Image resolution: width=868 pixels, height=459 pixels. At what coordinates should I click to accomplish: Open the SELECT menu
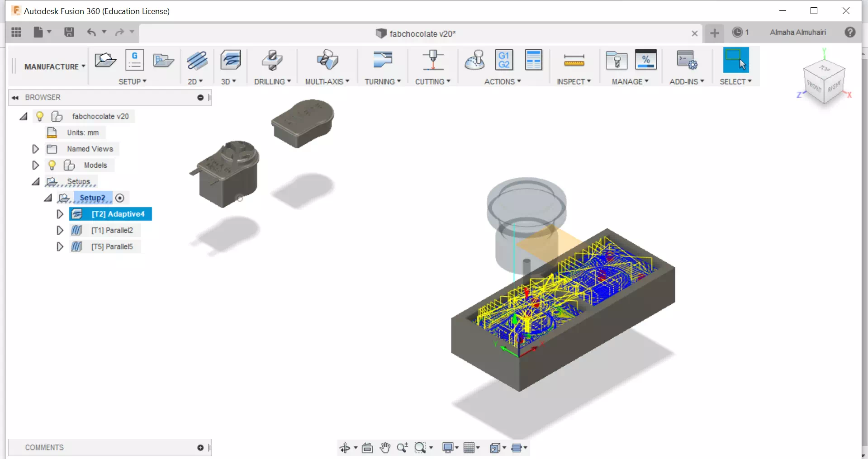(x=735, y=81)
